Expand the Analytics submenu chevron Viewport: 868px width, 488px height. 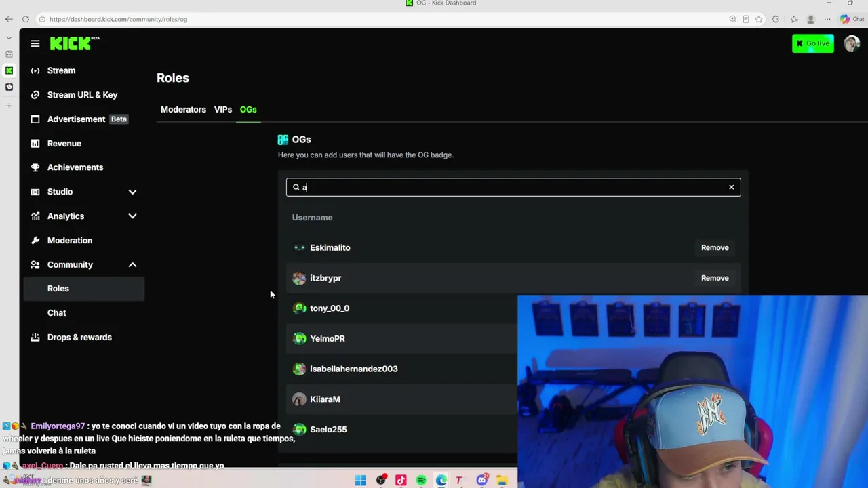[x=132, y=216]
